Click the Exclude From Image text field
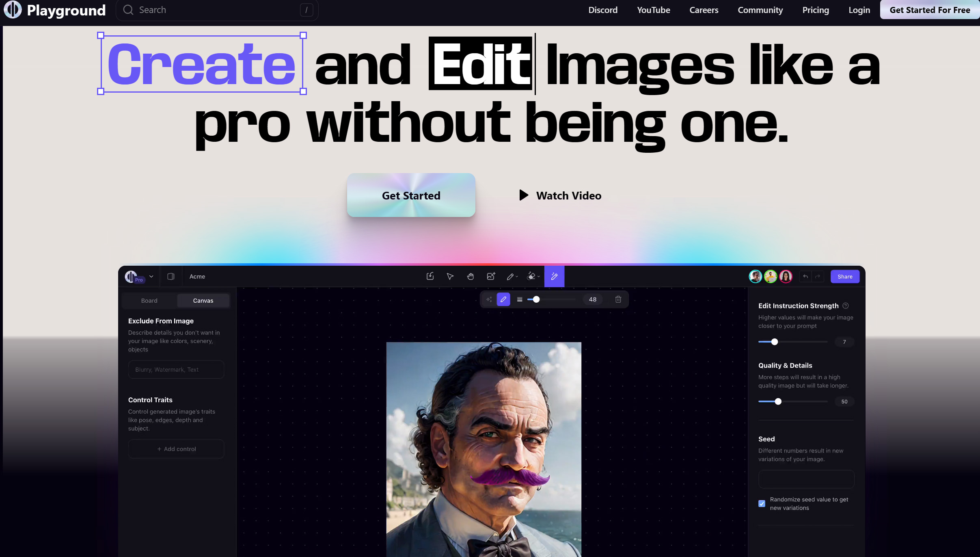The image size is (980, 557). click(x=176, y=370)
